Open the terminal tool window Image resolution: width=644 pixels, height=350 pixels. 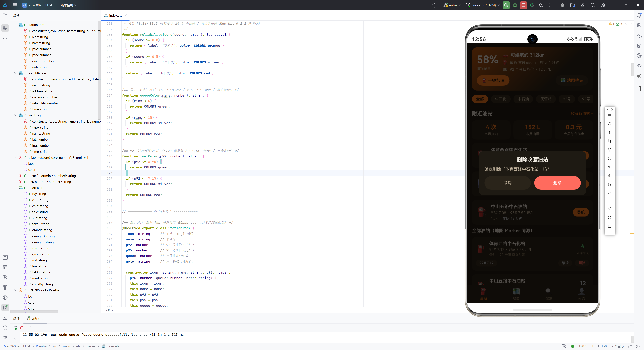click(5, 317)
